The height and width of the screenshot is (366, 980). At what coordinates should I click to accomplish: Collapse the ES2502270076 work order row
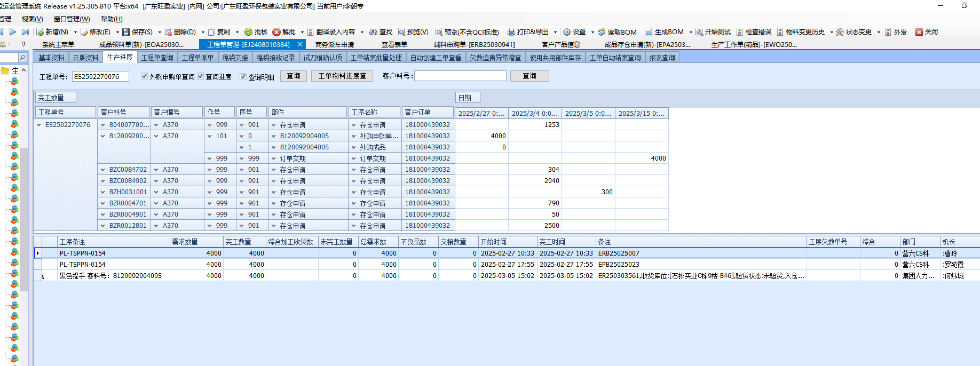pyautogui.click(x=39, y=125)
